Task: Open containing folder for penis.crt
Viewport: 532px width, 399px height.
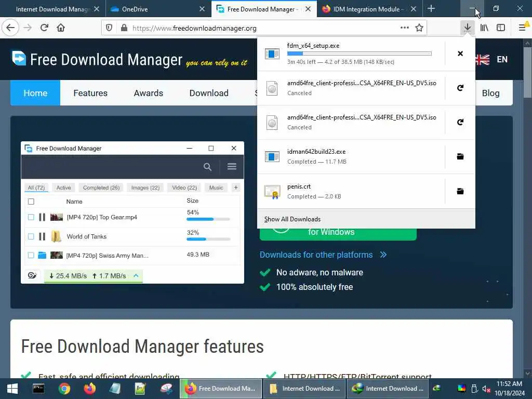Action: 460,191
